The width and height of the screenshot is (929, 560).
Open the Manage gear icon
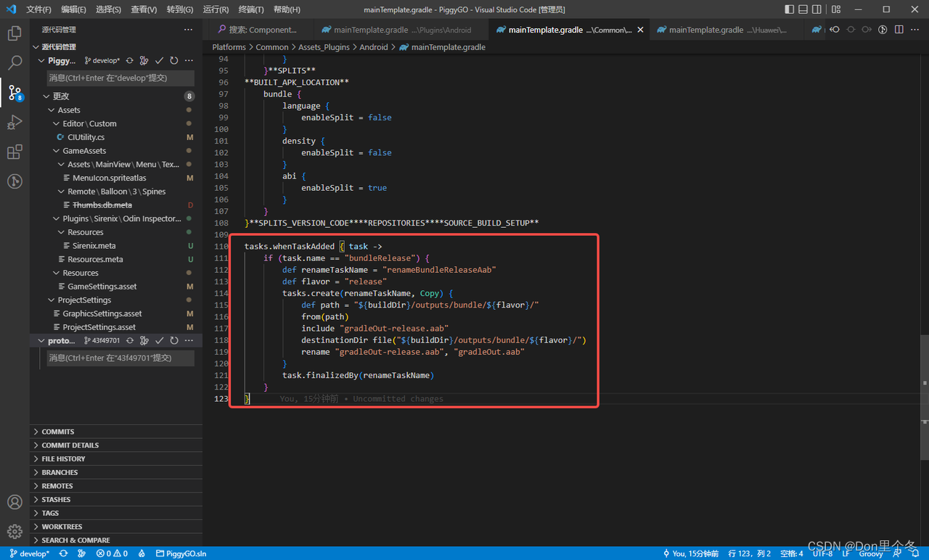(15, 532)
